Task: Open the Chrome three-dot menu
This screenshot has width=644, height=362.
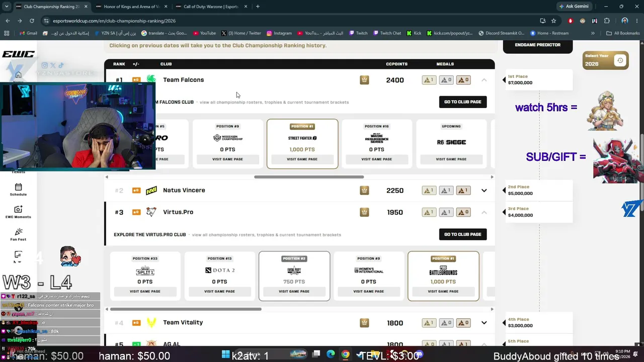Action: pyautogui.click(x=637, y=21)
